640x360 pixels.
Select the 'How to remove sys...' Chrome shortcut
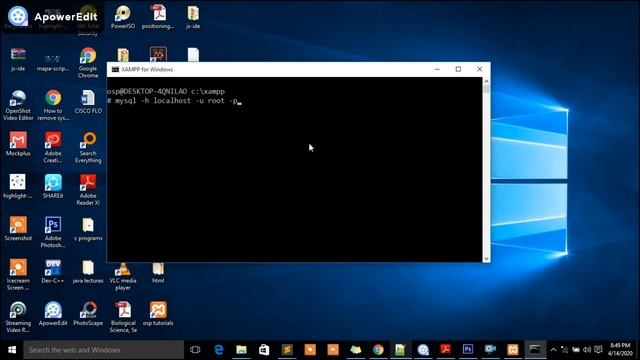pos(53,105)
